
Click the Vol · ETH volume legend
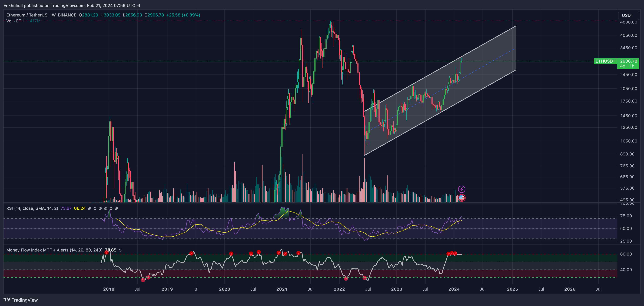point(15,21)
